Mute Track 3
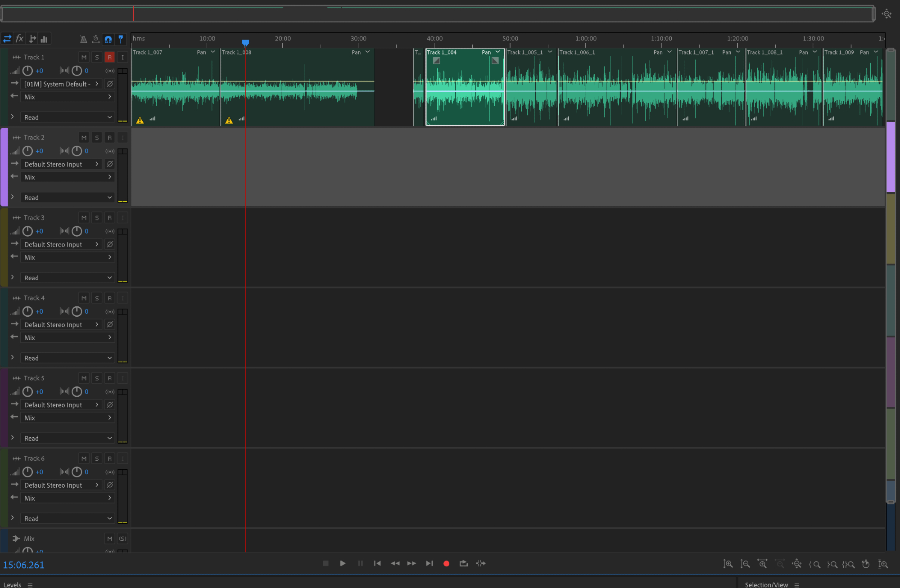The height and width of the screenshot is (588, 900). coord(84,218)
